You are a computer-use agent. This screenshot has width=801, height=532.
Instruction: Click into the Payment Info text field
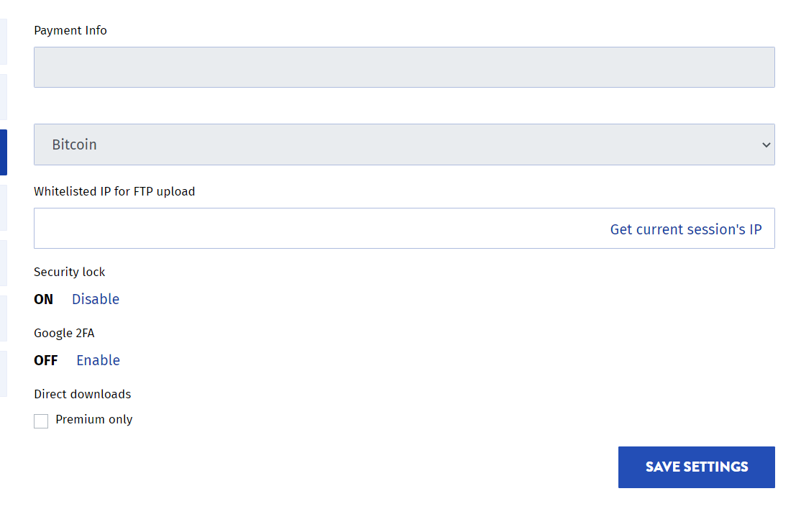404,68
